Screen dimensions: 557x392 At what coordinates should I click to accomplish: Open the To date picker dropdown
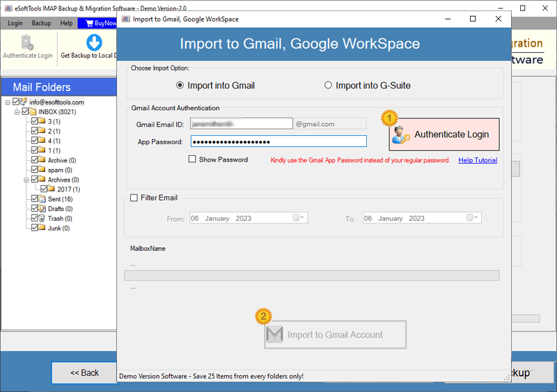tap(473, 217)
